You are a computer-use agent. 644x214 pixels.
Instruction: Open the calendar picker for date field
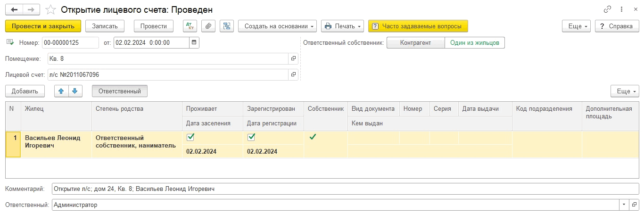click(x=194, y=43)
